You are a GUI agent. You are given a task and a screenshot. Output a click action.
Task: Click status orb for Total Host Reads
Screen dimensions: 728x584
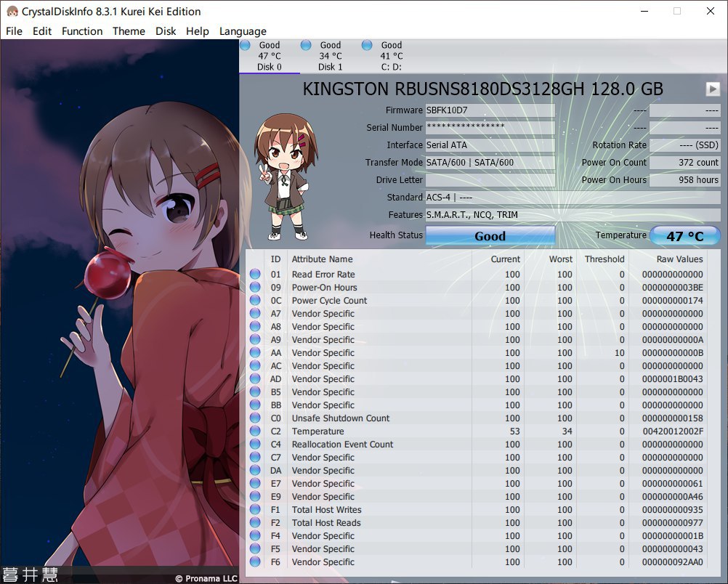click(x=255, y=522)
